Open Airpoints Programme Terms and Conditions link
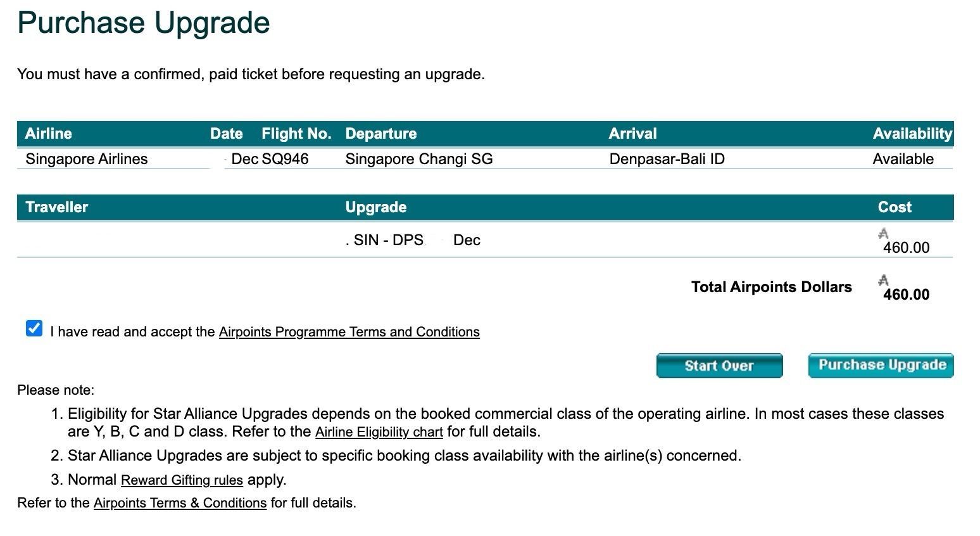Image resolution: width=980 pixels, height=536 pixels. (349, 332)
